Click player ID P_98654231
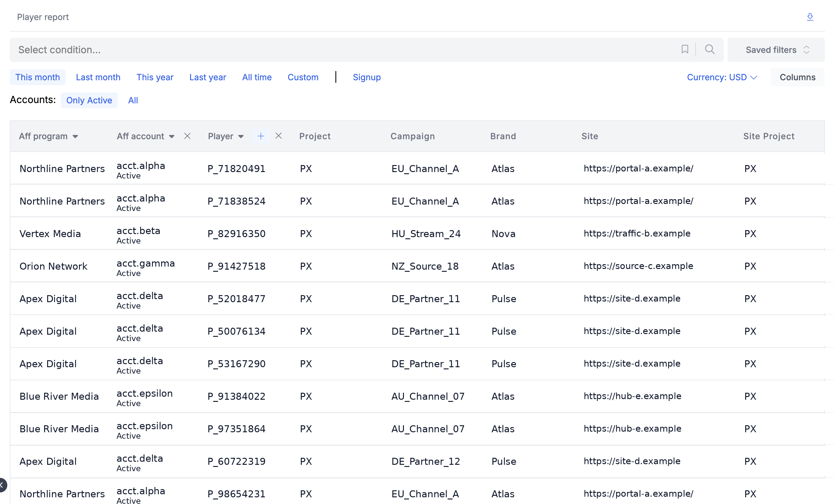 point(236,494)
